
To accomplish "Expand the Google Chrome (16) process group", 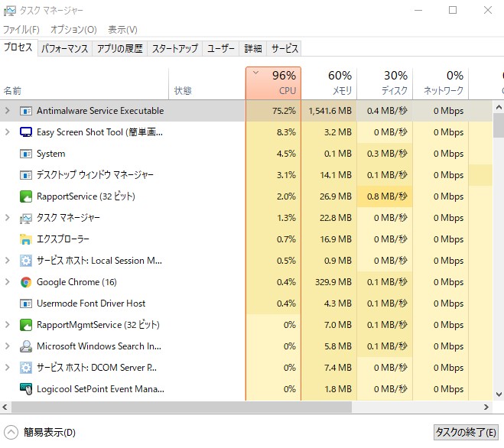I will (8, 282).
